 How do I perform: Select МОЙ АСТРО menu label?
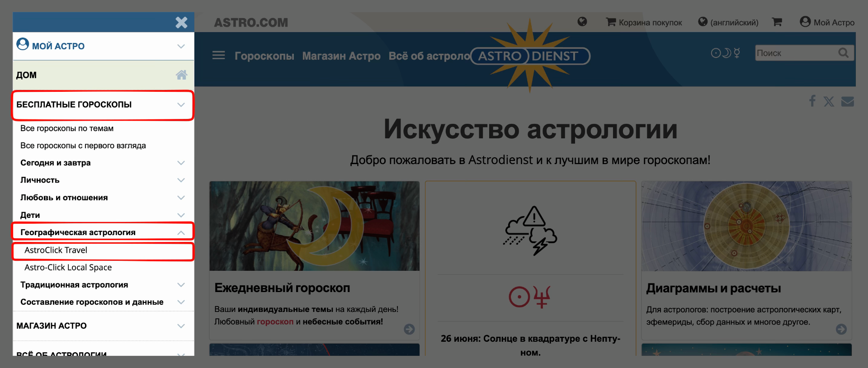58,46
